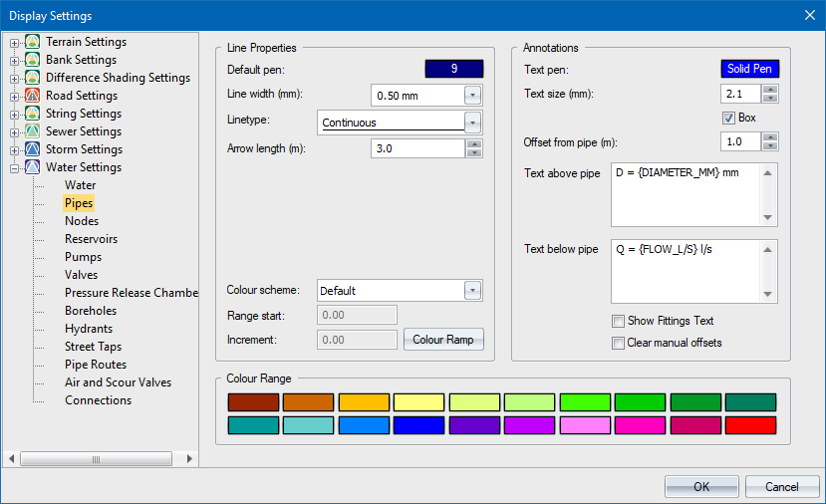The height and width of the screenshot is (504, 826).
Task: Click the Bank Settings tree icon
Action: click(x=33, y=60)
